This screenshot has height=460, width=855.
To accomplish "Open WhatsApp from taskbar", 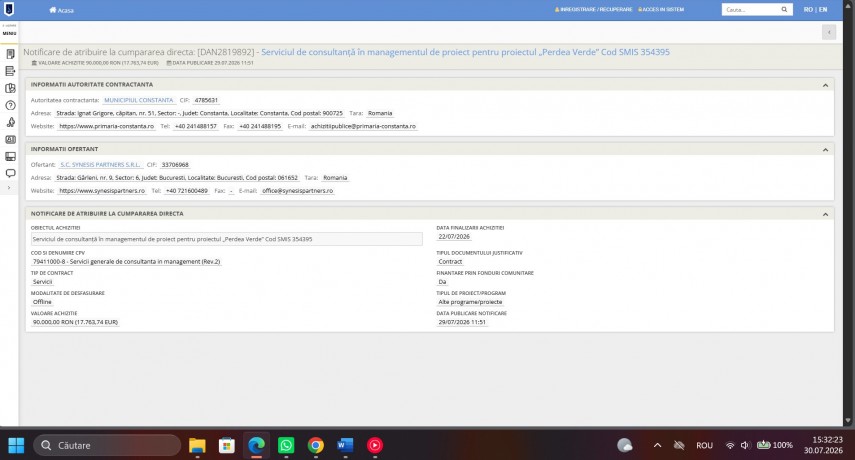I will (286, 445).
